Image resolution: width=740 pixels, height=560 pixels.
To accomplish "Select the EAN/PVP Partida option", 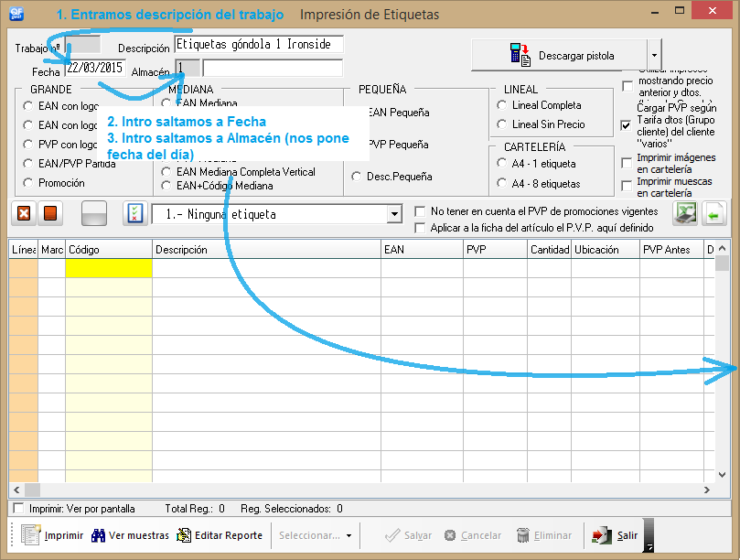I will coord(27,164).
